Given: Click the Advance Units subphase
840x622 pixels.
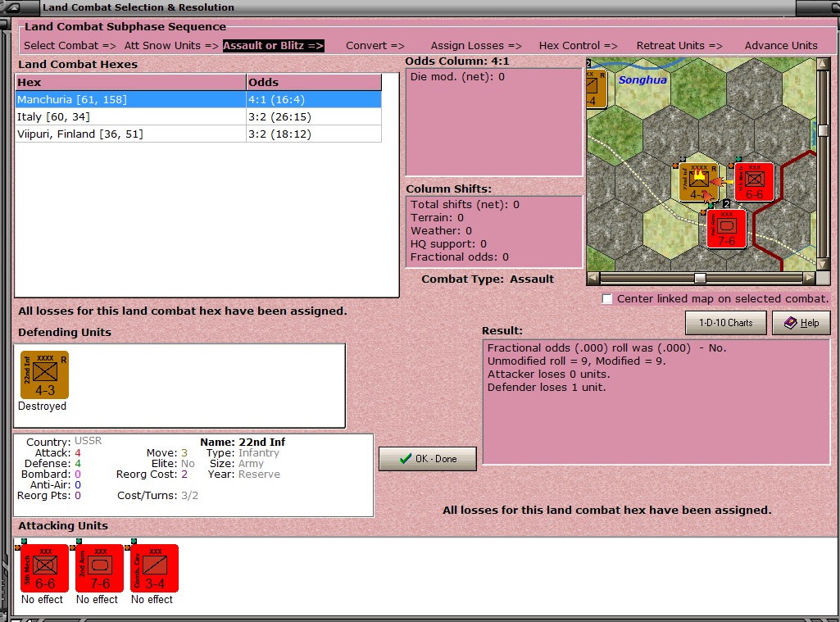Looking at the screenshot, I should click(x=780, y=46).
